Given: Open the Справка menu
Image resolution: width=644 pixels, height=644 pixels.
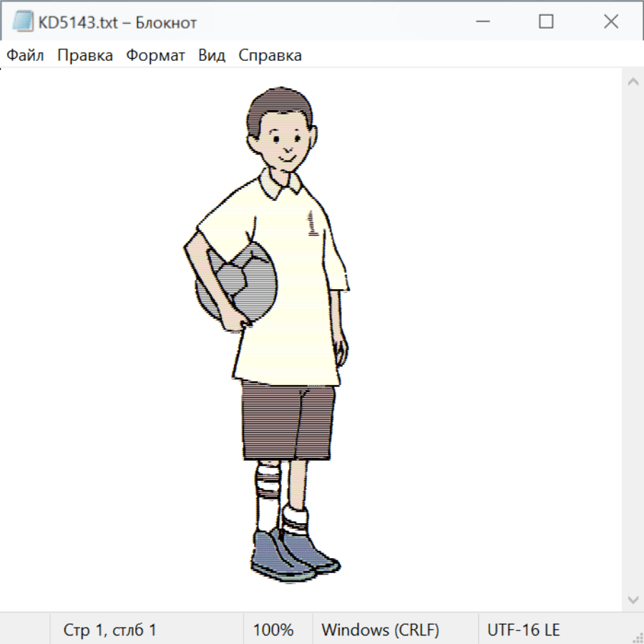Looking at the screenshot, I should click(270, 56).
